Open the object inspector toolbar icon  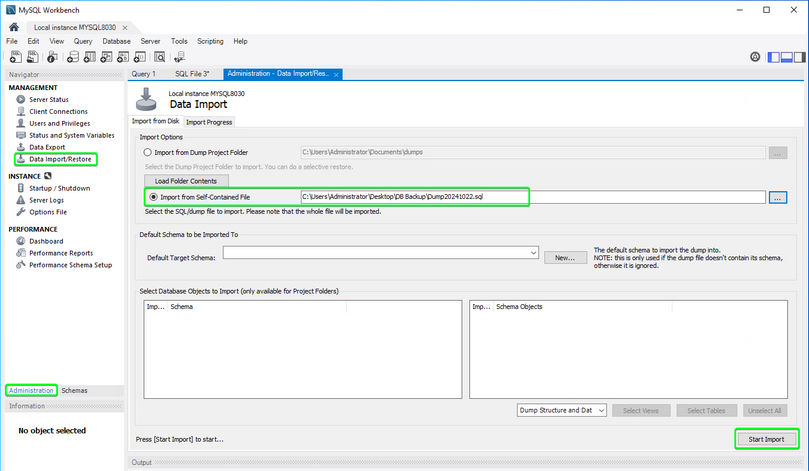[x=52, y=57]
